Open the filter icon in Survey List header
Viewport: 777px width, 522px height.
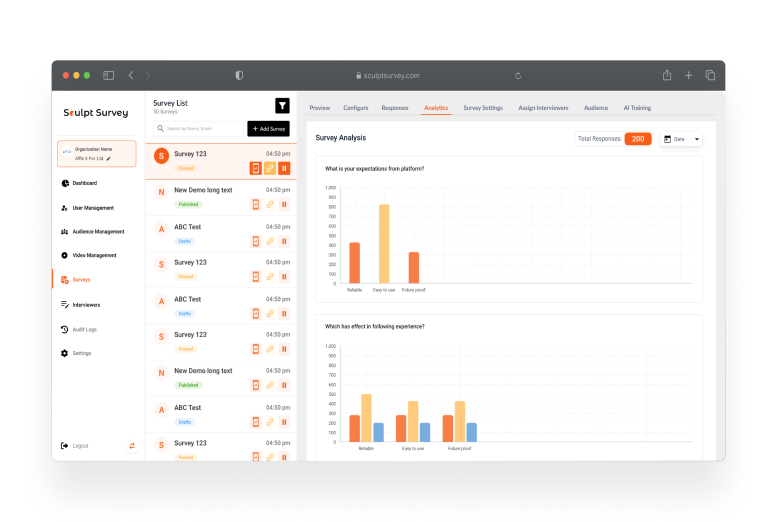click(x=282, y=105)
